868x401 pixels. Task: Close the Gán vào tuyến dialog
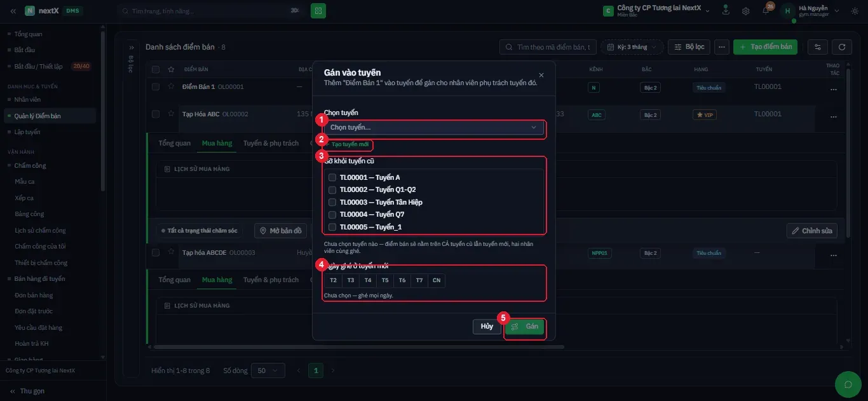[x=541, y=75]
